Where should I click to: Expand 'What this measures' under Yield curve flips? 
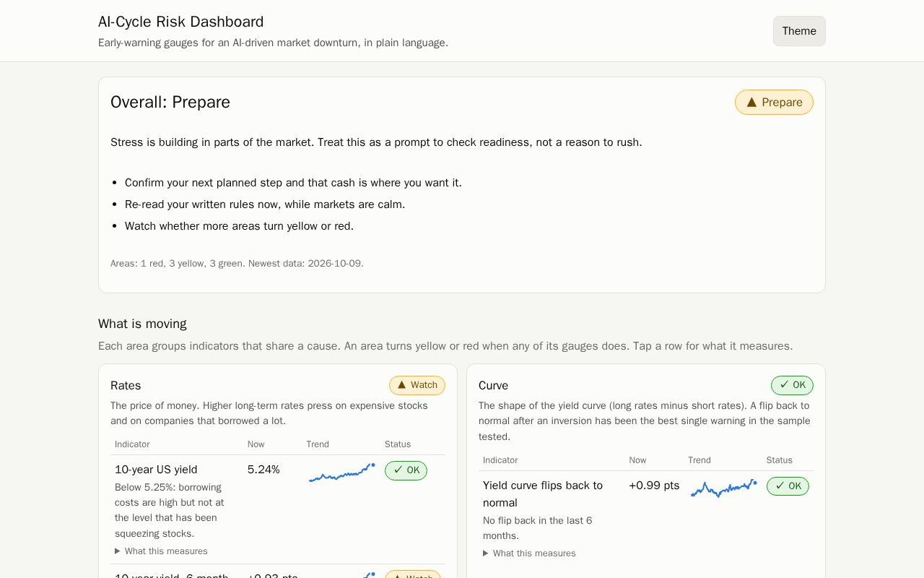click(529, 553)
